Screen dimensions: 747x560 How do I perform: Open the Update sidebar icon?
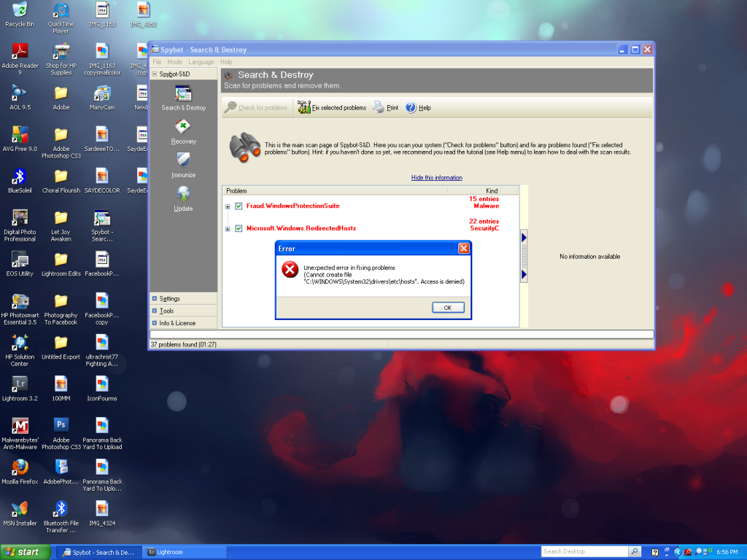point(183,198)
